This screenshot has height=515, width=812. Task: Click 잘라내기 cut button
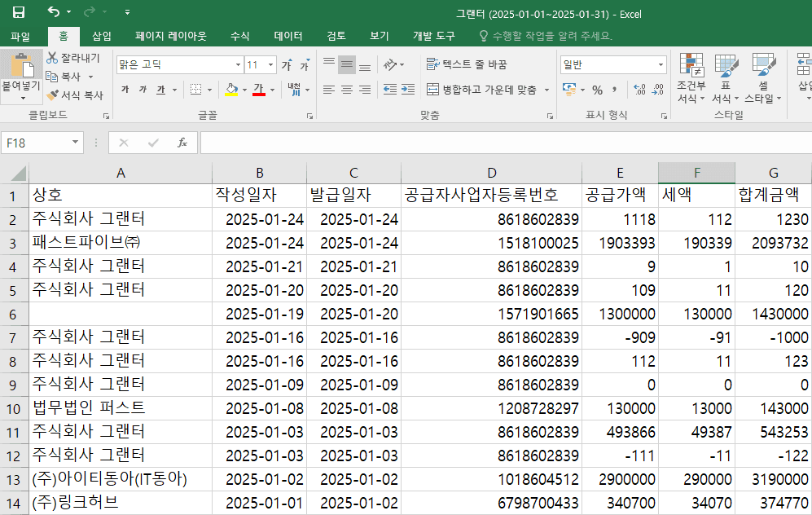coord(73,58)
